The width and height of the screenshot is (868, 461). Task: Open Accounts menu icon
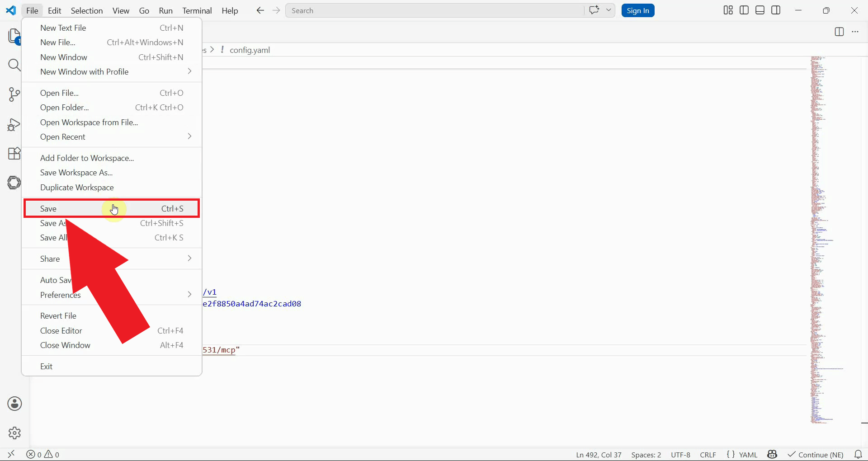coord(14,404)
